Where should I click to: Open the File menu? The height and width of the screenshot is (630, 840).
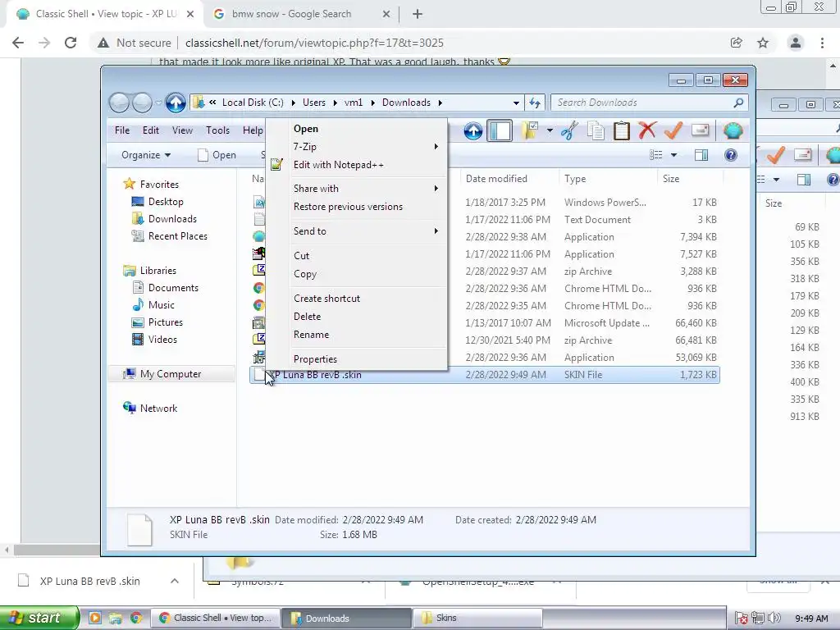point(121,130)
